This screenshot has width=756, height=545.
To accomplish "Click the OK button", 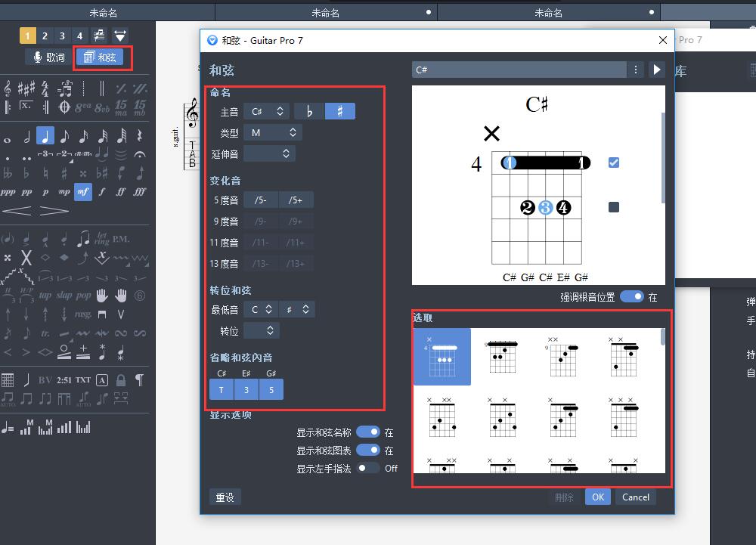I will click(x=597, y=497).
